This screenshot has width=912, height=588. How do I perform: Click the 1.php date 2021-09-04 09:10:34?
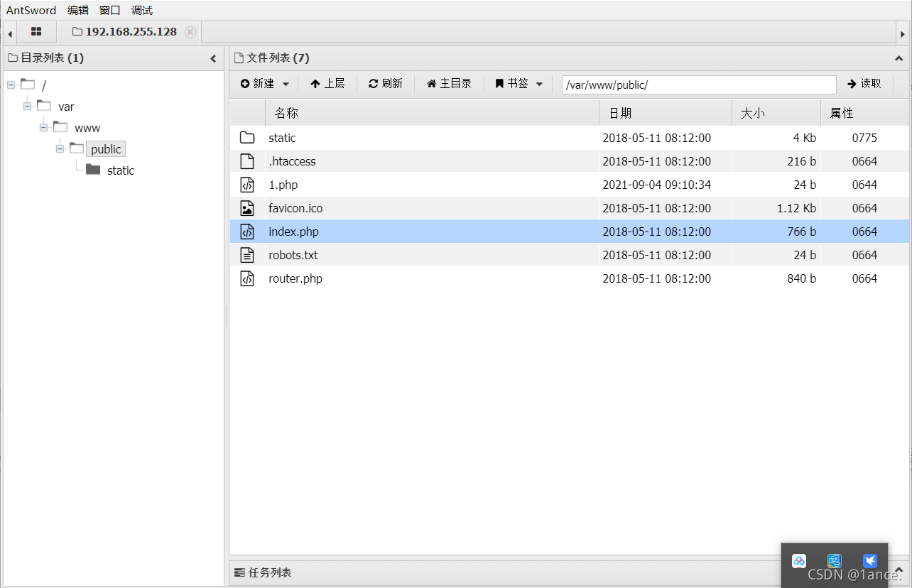[x=656, y=185]
